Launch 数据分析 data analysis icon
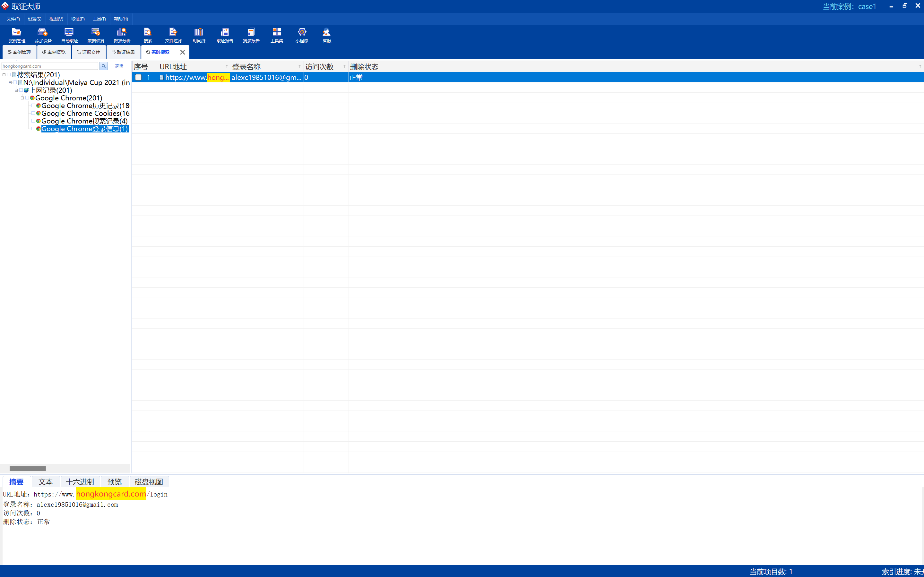Viewport: 924px width, 577px height. pyautogui.click(x=122, y=35)
